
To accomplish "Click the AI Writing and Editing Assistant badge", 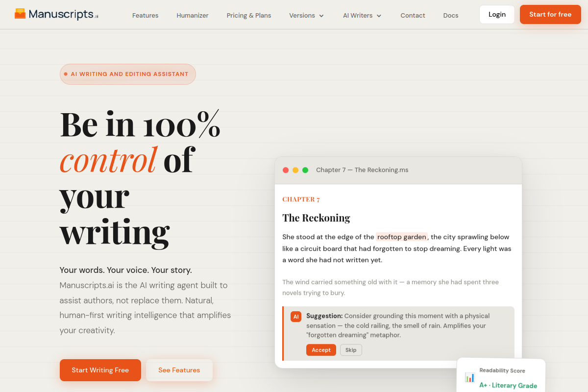I will [128, 74].
